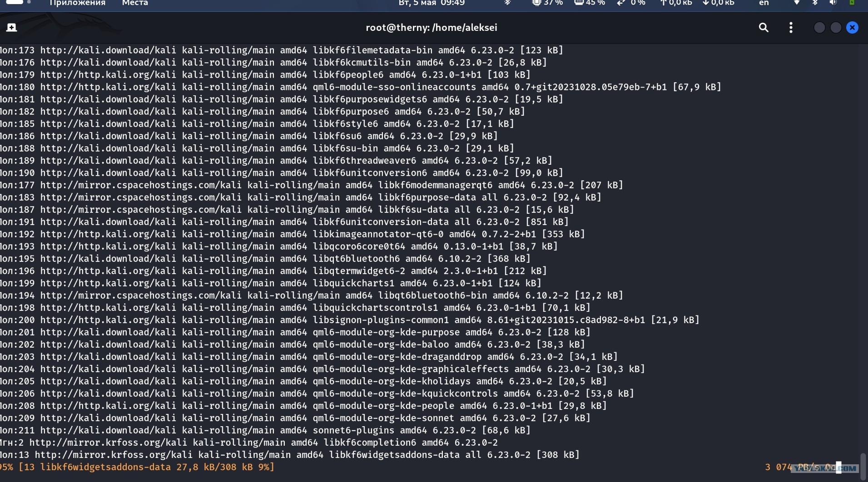Screen dimensions: 868x482
Task: Open the volume icon in top panel
Action: tap(833, 3)
